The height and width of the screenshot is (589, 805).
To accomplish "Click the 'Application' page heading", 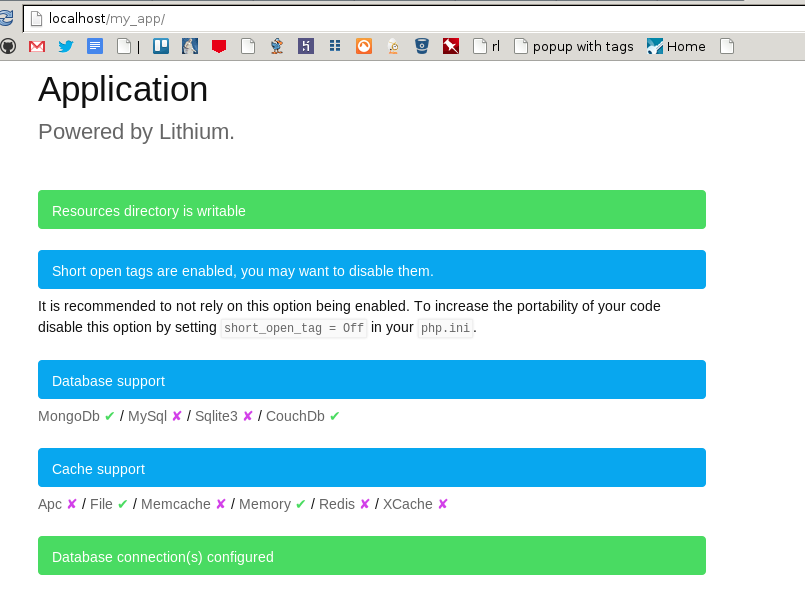I will [123, 89].
